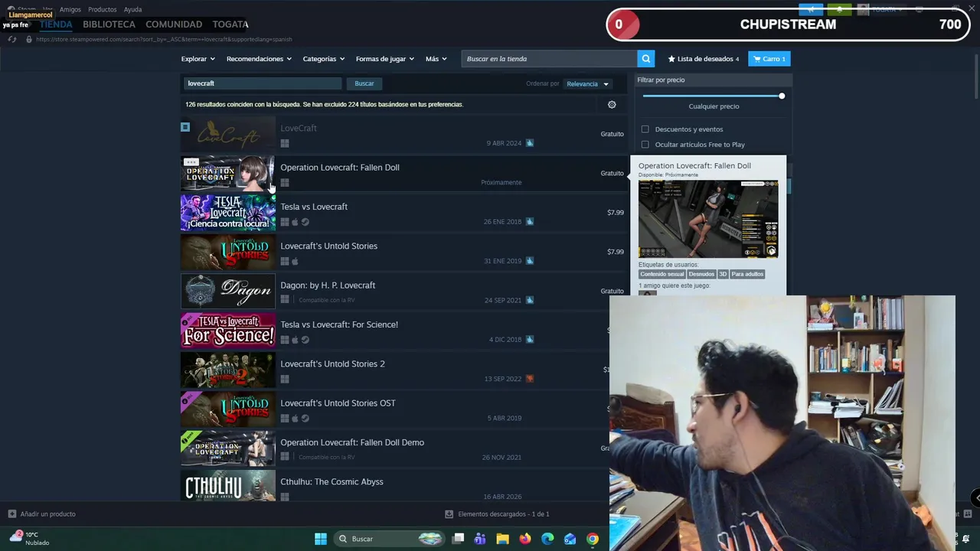980x551 pixels.
Task: Click the Windows platform icon under LoveCraft
Action: coord(285,143)
